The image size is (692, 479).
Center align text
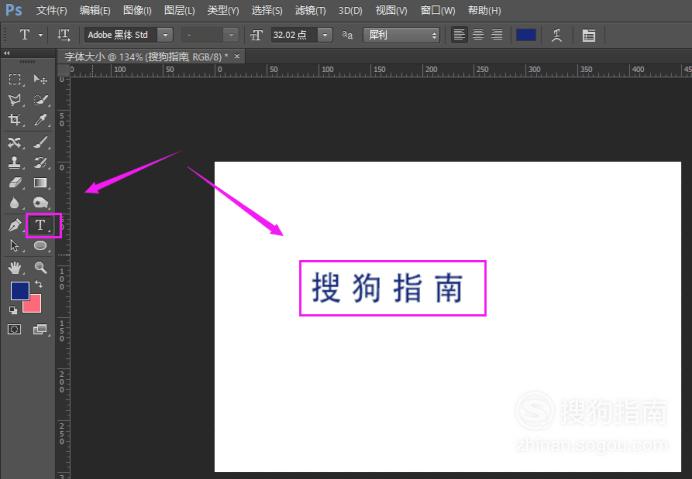[478, 35]
